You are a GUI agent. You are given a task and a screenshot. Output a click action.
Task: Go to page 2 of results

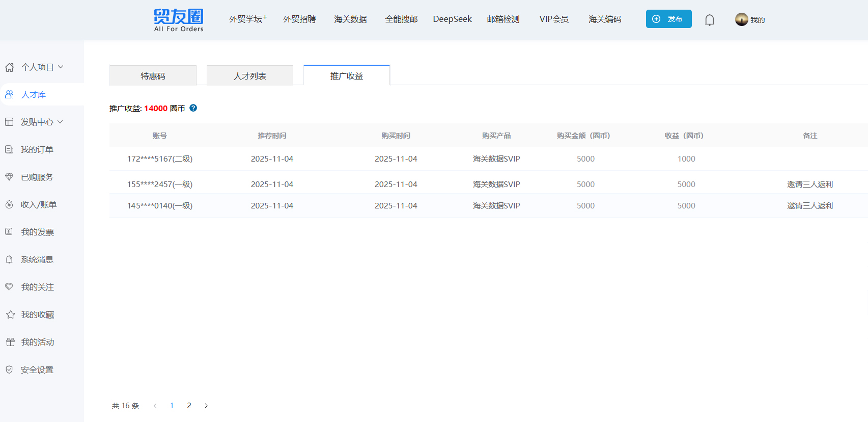[189, 406]
